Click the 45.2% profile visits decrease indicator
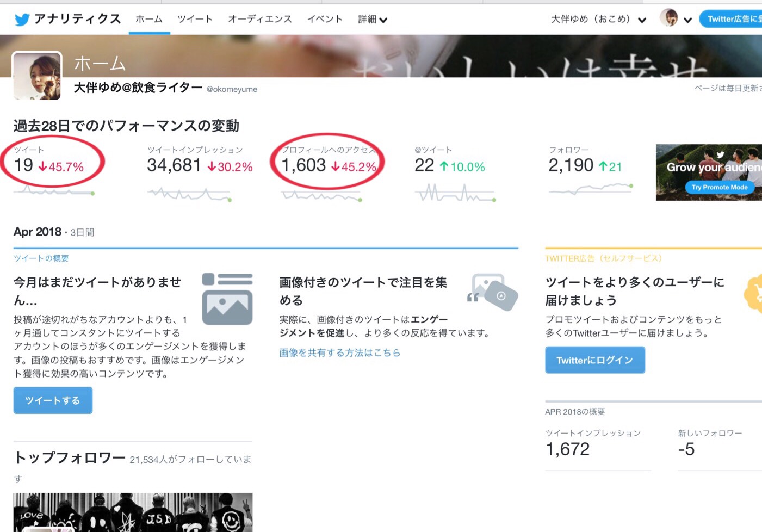762x532 pixels. (x=354, y=166)
